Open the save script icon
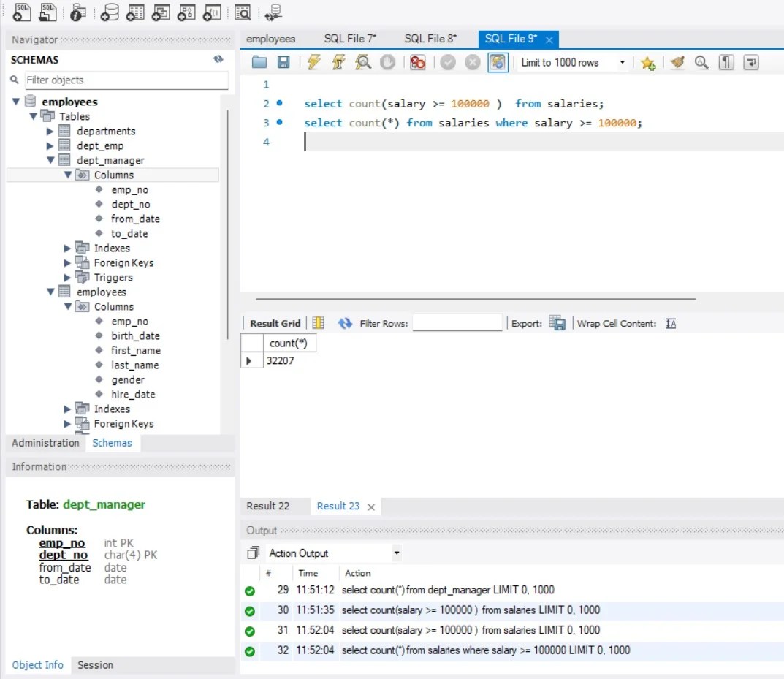 pos(282,62)
